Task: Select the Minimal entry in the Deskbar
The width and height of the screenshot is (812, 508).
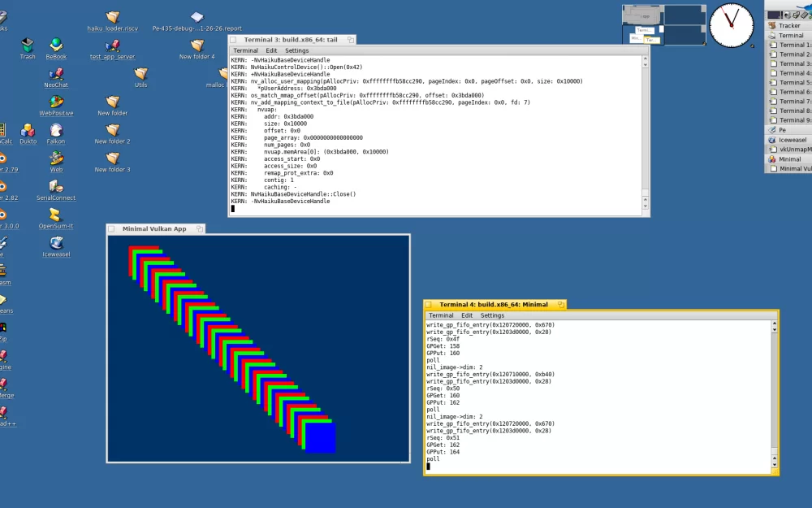Action: (x=787, y=158)
